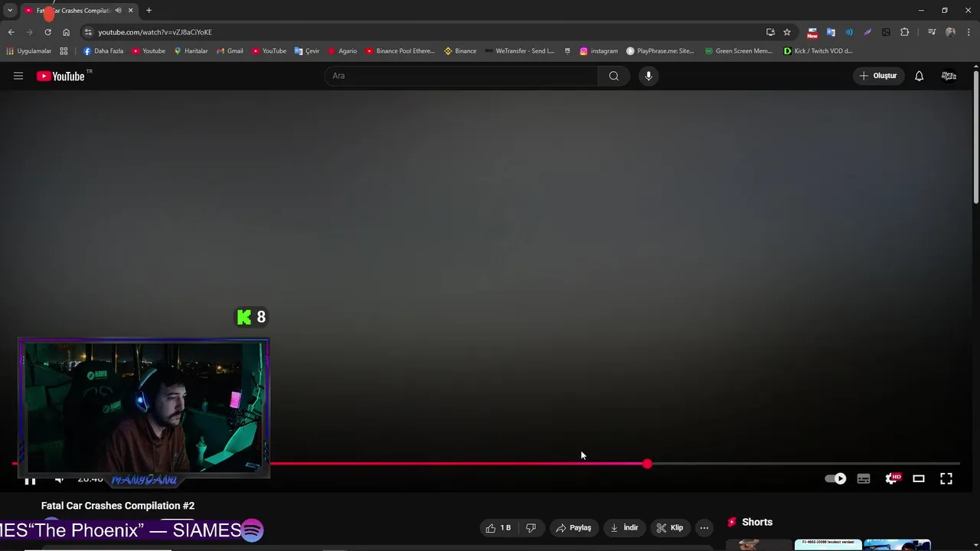980x551 pixels.
Task: Open the Google Translate extension icon
Action: (x=831, y=32)
